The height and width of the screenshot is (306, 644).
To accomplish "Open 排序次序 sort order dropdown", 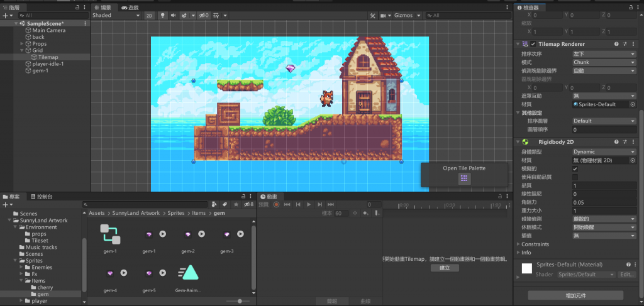I will (x=604, y=54).
